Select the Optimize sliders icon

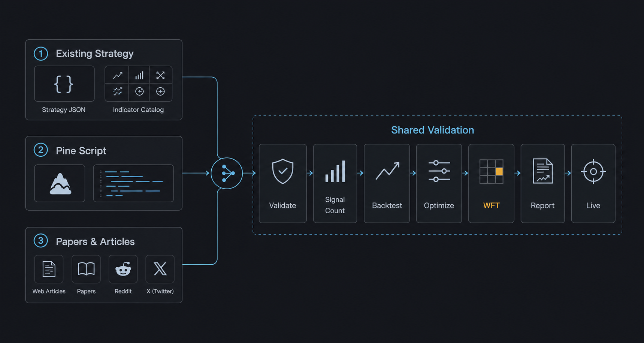point(439,171)
